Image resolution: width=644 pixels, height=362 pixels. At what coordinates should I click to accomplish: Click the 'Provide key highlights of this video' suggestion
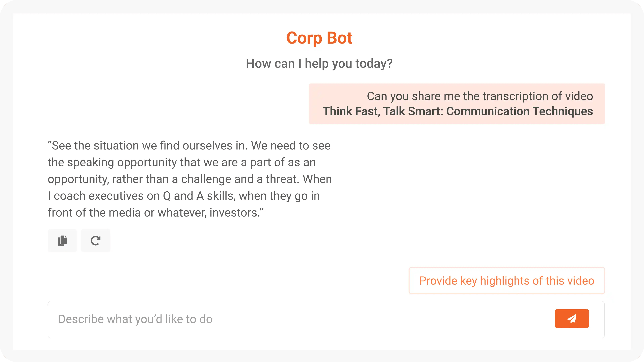(x=506, y=281)
